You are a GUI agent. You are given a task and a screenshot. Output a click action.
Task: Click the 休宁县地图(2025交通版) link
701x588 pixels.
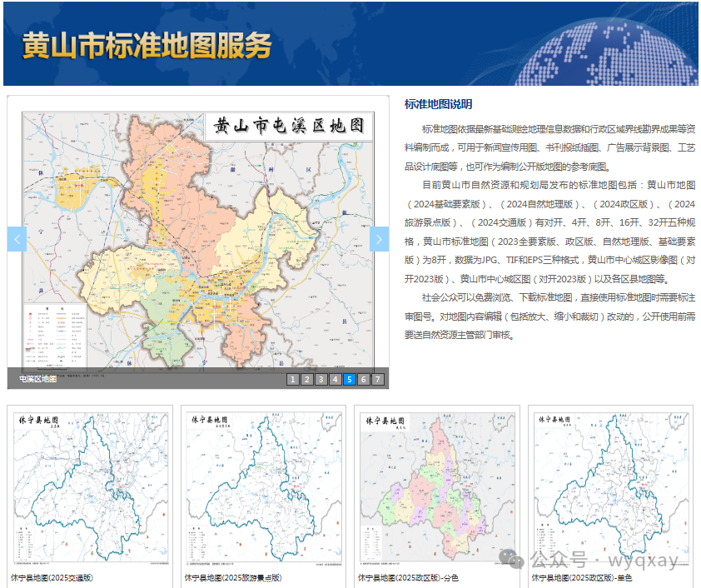52,578
